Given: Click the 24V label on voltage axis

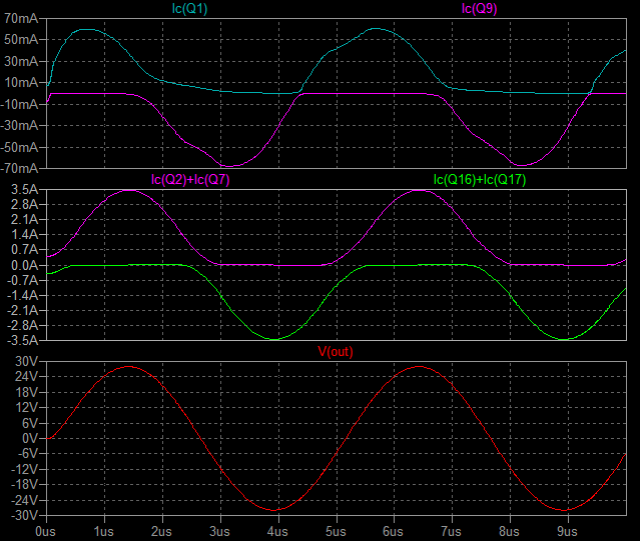Looking at the screenshot, I should pos(25,376).
